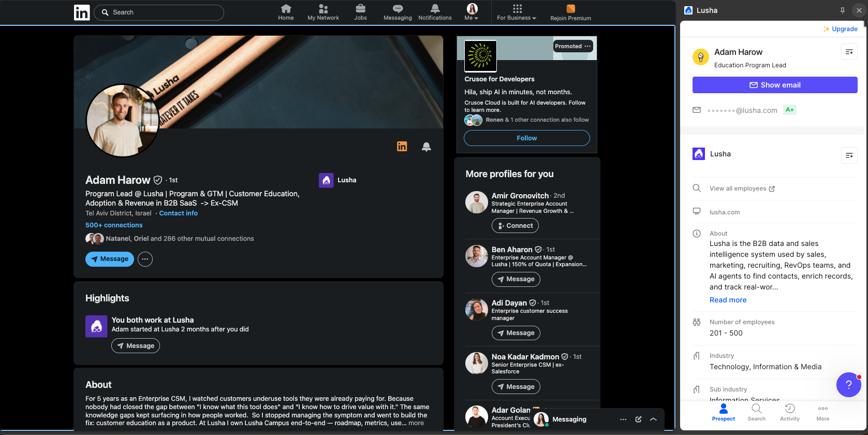Screen dimensions: 868x435
Task: Open options in Messaging overlay
Action: [x=623, y=419]
